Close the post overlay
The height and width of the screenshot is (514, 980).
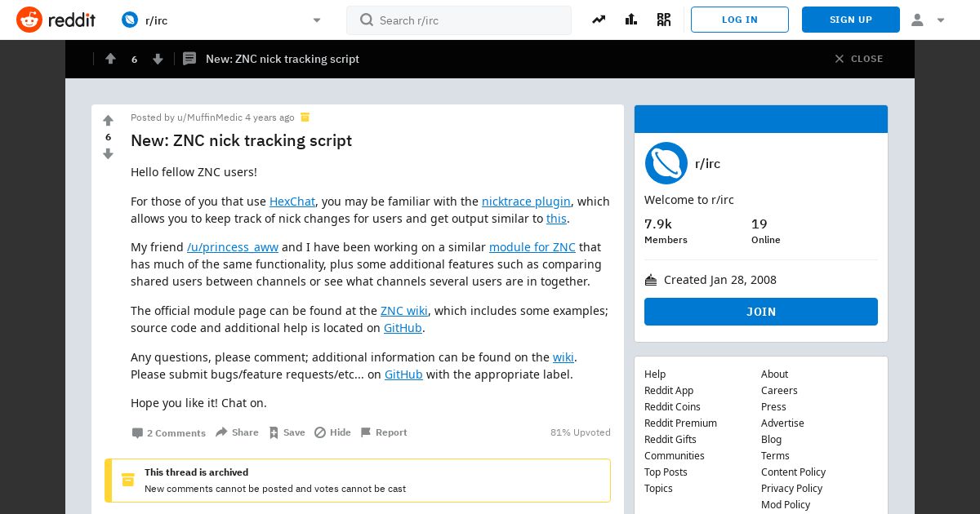tap(858, 59)
